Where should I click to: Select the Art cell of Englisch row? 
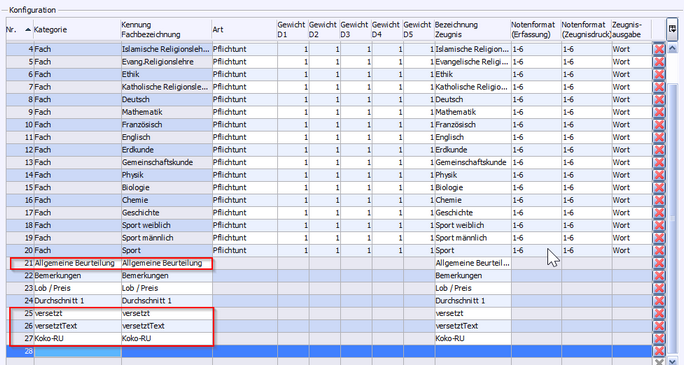244,137
